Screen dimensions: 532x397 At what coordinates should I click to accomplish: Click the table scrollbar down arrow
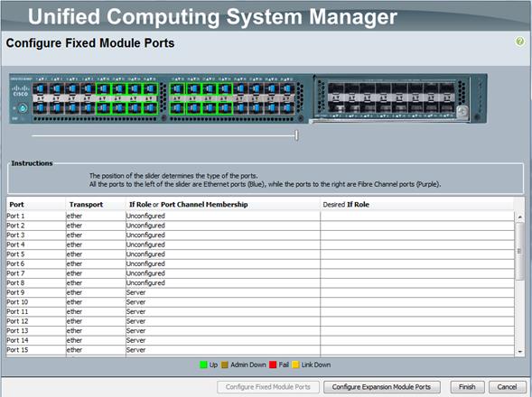click(x=519, y=352)
